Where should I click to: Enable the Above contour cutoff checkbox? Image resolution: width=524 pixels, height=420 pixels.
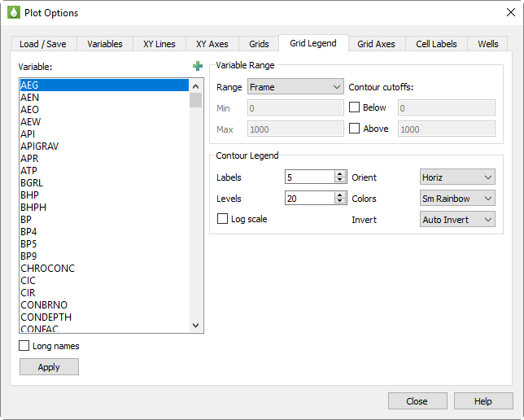354,129
